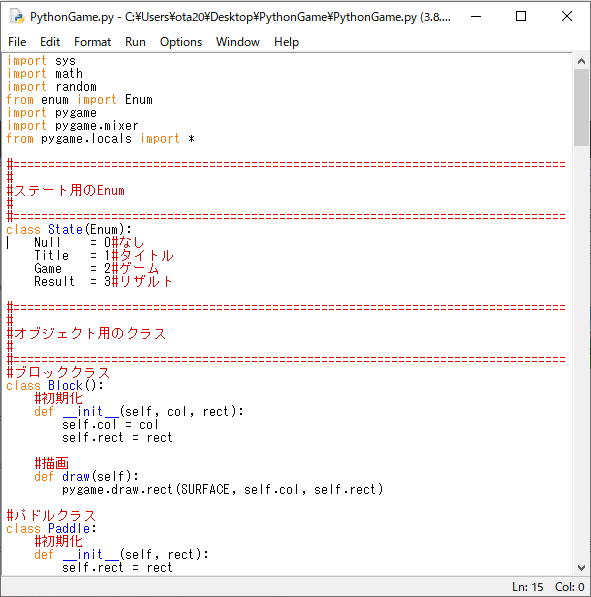
Task: Open the Edit menu
Action: click(50, 42)
